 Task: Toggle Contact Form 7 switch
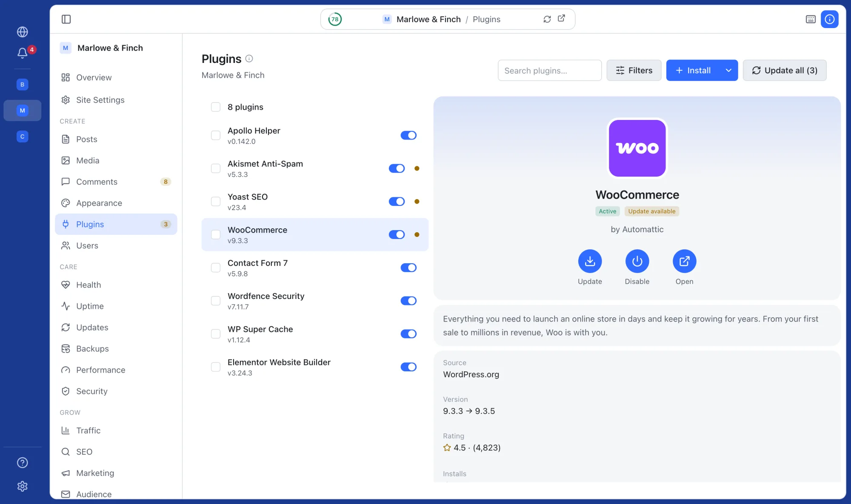tap(408, 268)
